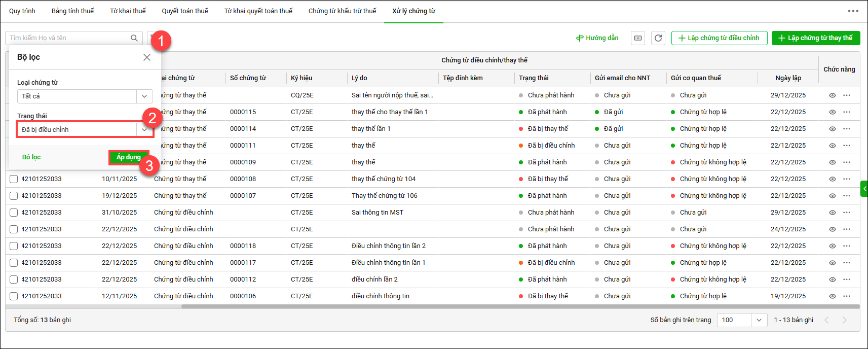Click Áp dụng to apply filter
This screenshot has width=868, height=349.
click(129, 157)
